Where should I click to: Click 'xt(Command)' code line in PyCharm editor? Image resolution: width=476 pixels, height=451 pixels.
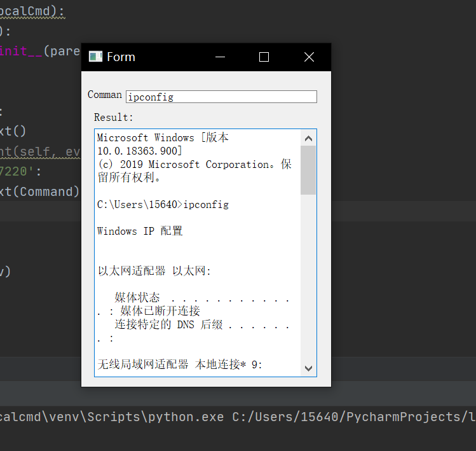click(x=39, y=191)
